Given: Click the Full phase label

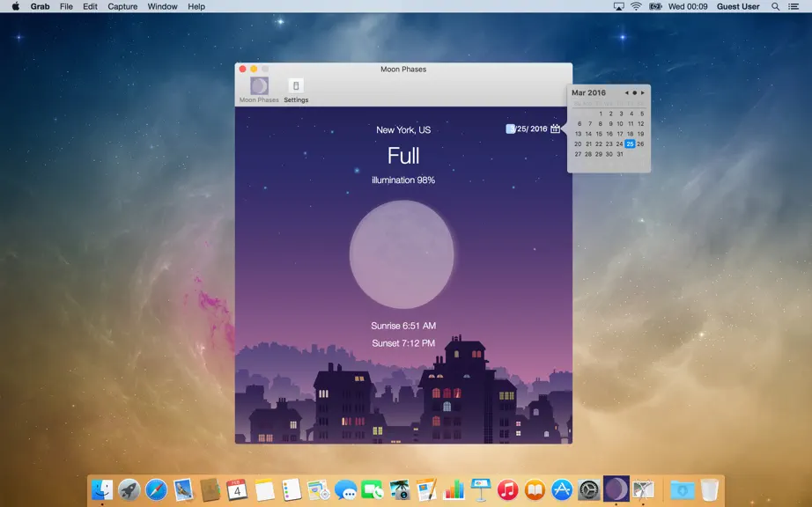Looking at the screenshot, I should tap(403, 155).
